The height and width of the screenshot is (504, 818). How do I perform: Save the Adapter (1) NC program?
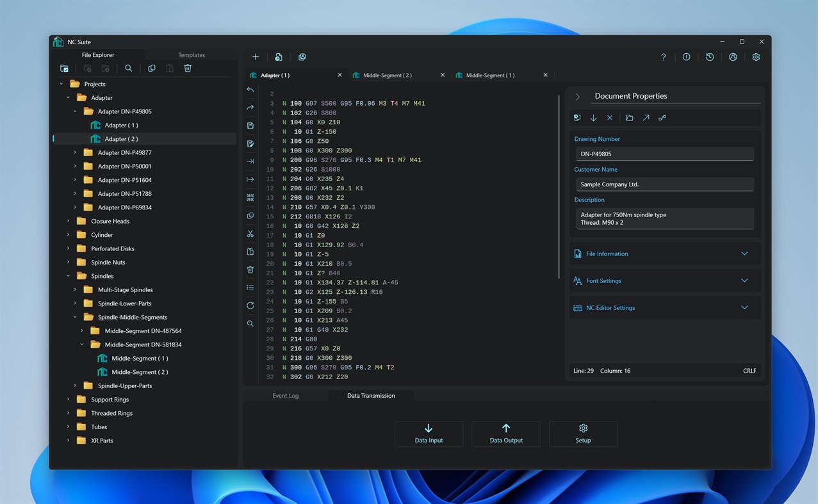pos(250,126)
